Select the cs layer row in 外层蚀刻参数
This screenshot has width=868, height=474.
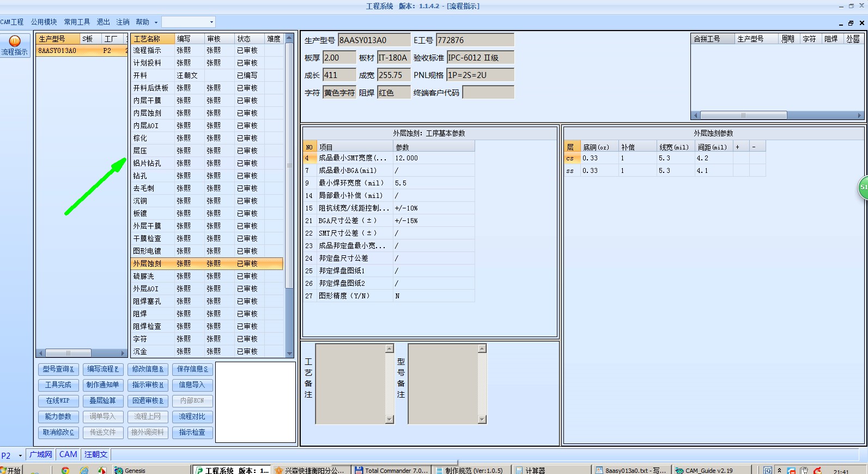coord(665,158)
